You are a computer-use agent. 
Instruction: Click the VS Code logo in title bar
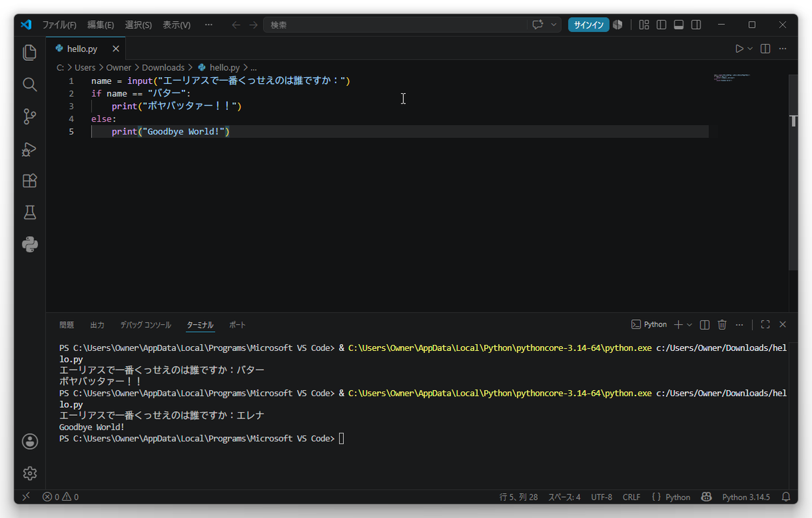[x=26, y=24]
